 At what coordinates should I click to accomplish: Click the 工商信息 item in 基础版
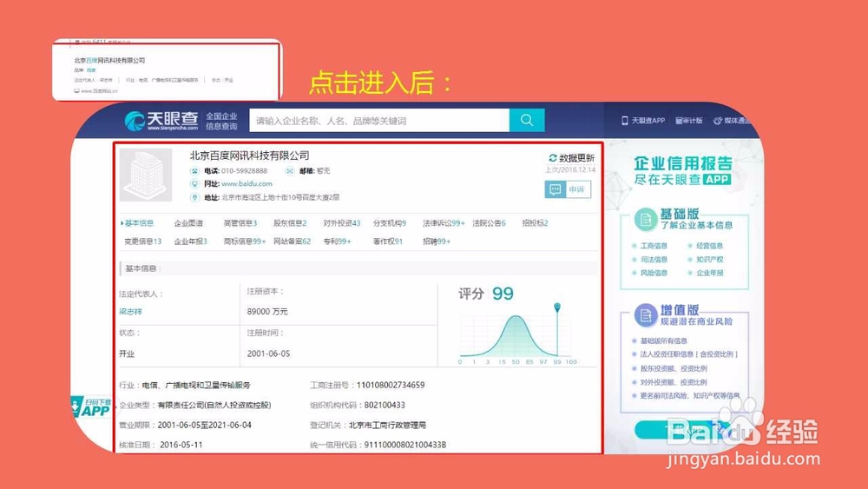pos(654,245)
